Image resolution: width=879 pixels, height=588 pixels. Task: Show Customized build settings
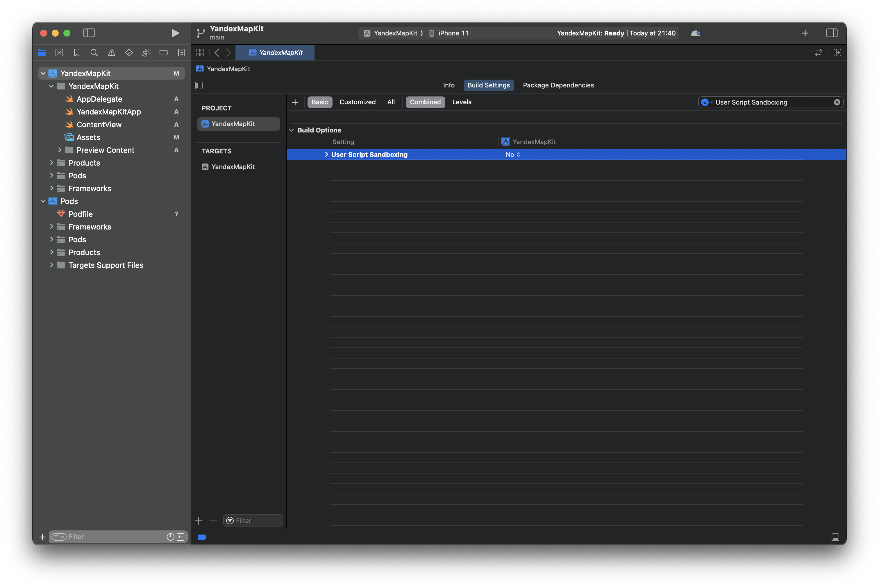(x=357, y=102)
